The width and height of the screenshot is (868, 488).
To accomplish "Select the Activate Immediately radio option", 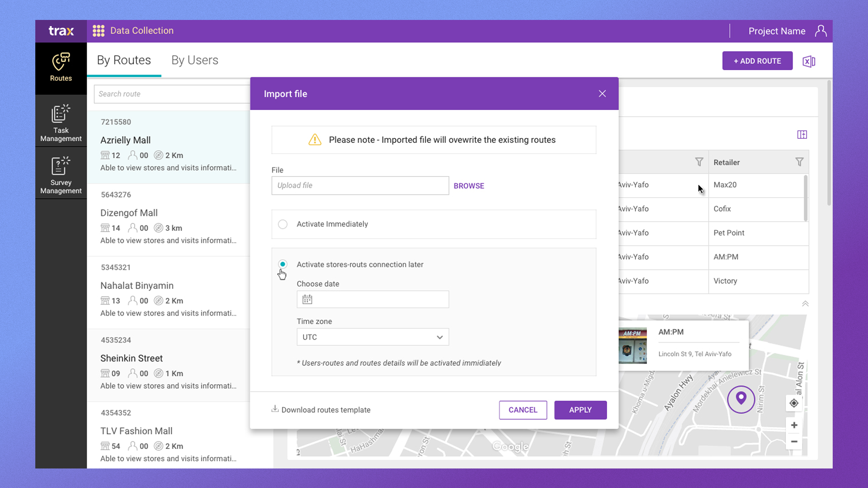I will coord(283,224).
